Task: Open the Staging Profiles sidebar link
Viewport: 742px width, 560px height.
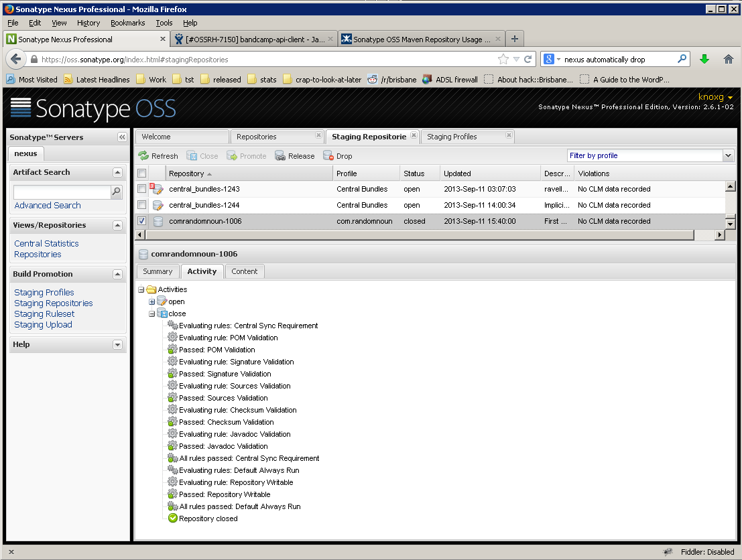Action: tap(44, 292)
